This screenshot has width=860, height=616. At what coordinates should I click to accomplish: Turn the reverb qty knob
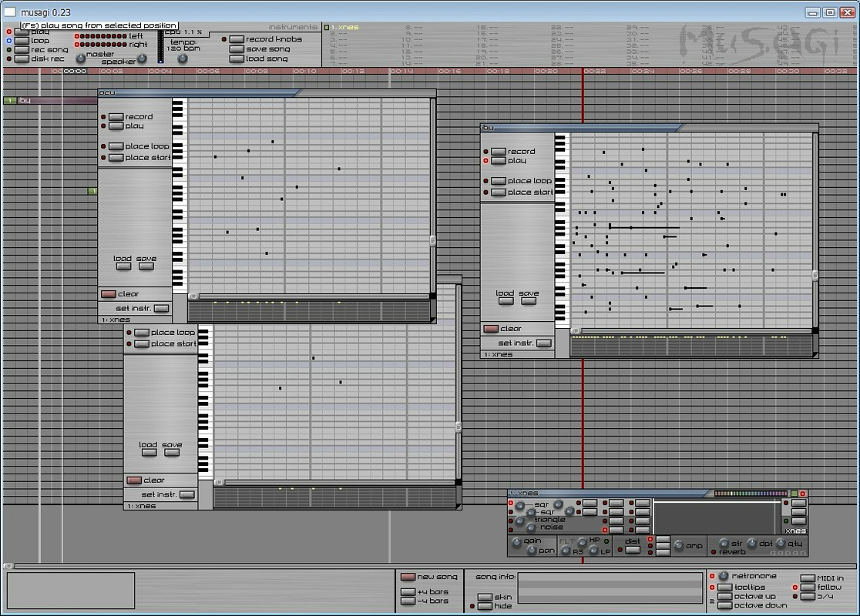point(781,543)
